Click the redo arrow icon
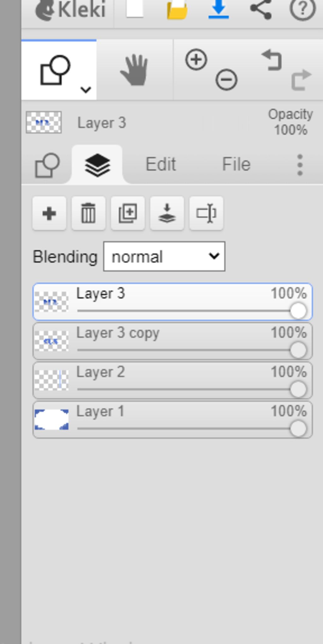323x644 pixels. pyautogui.click(x=301, y=80)
